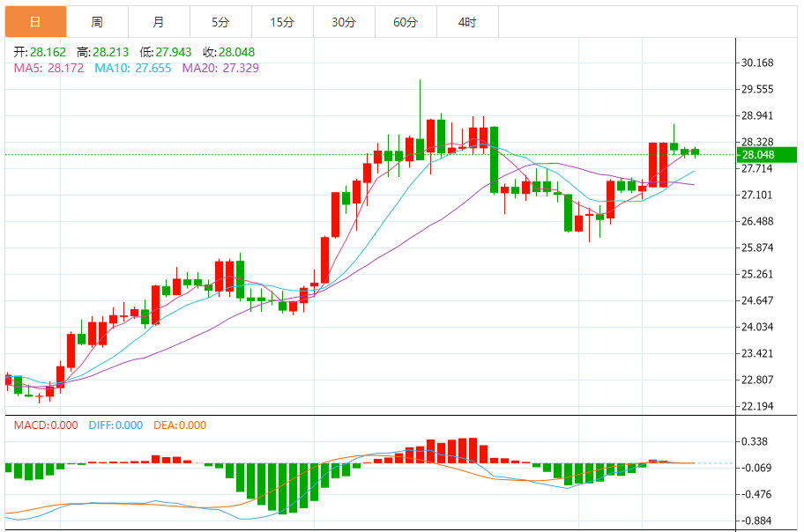This screenshot has width=804, height=532.
Task: Click the MACD:0.000 label
Action: click(x=46, y=425)
